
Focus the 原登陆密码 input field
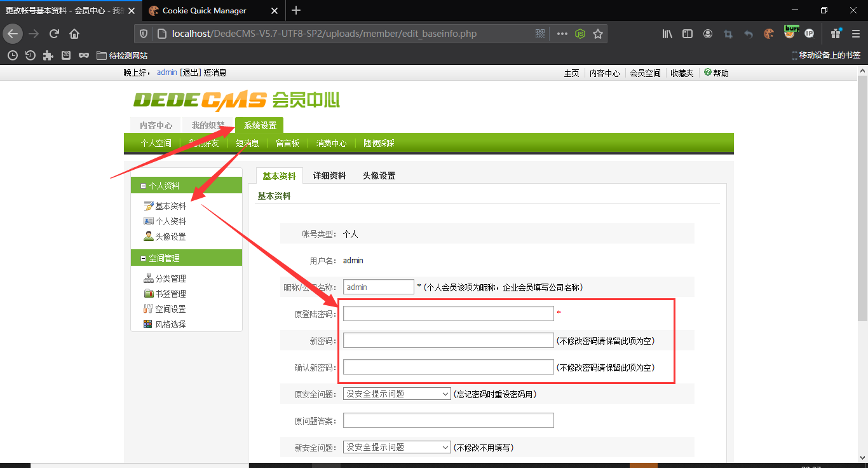(x=448, y=313)
